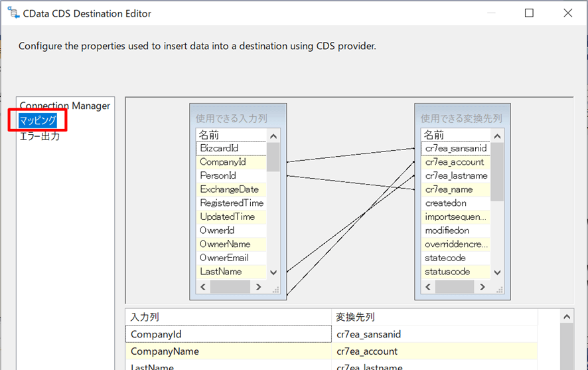Click input list vertical scrollbar thumb
The height and width of the screenshot is (370, 588).
pyautogui.click(x=273, y=157)
